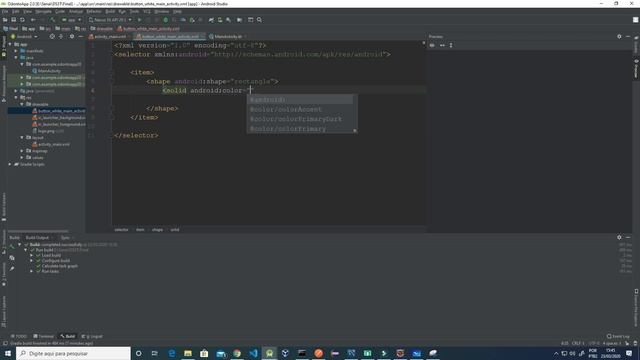Image resolution: width=640 pixels, height=360 pixels.
Task: Open the Build menu in menu bar
Action: click(x=110, y=11)
